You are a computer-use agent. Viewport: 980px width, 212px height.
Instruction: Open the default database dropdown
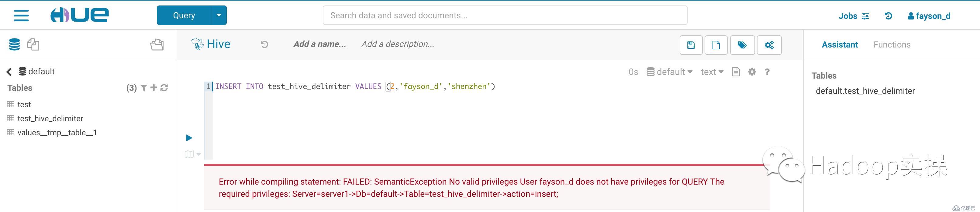670,72
